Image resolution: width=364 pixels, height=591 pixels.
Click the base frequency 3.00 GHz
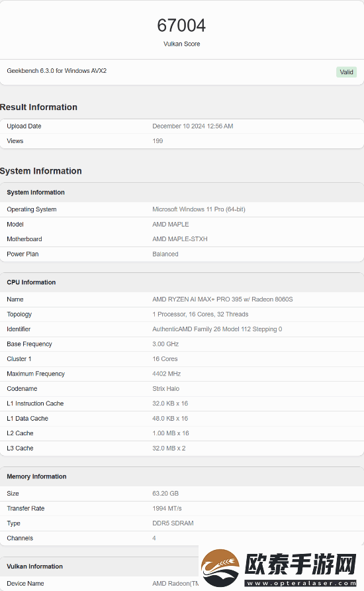pyautogui.click(x=165, y=344)
